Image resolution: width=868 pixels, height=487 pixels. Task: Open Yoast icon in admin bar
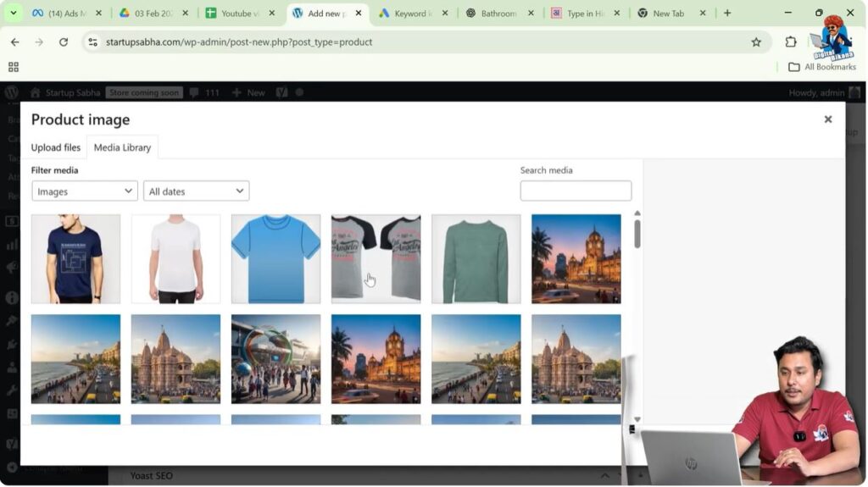coord(281,92)
